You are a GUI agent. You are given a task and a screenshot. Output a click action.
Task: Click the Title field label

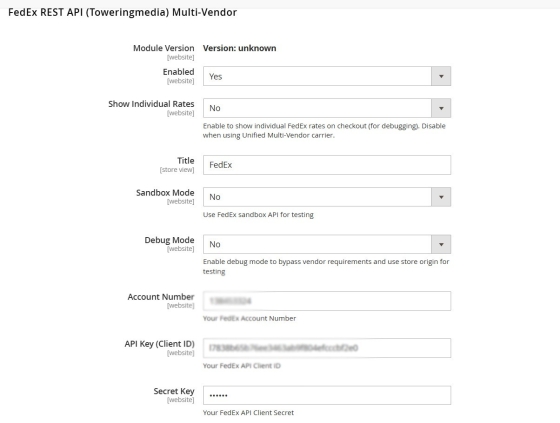(x=185, y=161)
